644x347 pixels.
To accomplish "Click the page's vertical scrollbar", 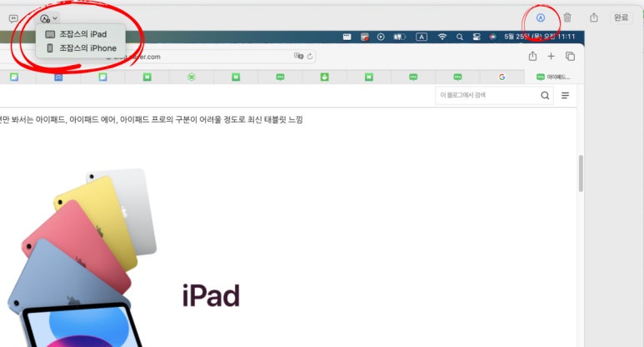I will (581, 173).
